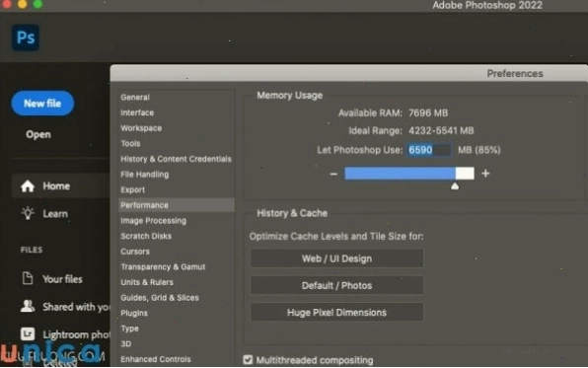Image resolution: width=588 pixels, height=368 pixels.
Task: Click the minus icon to decrease memory
Action: 333,174
